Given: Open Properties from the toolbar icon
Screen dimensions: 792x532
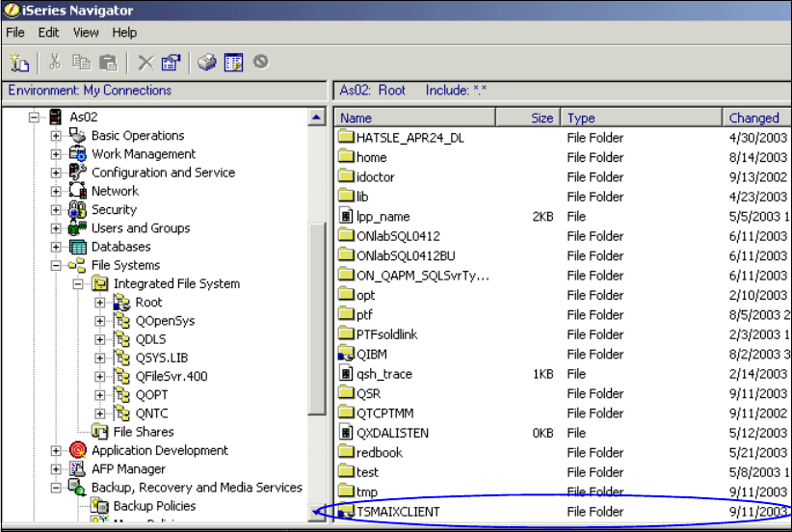Looking at the screenshot, I should tap(171, 63).
